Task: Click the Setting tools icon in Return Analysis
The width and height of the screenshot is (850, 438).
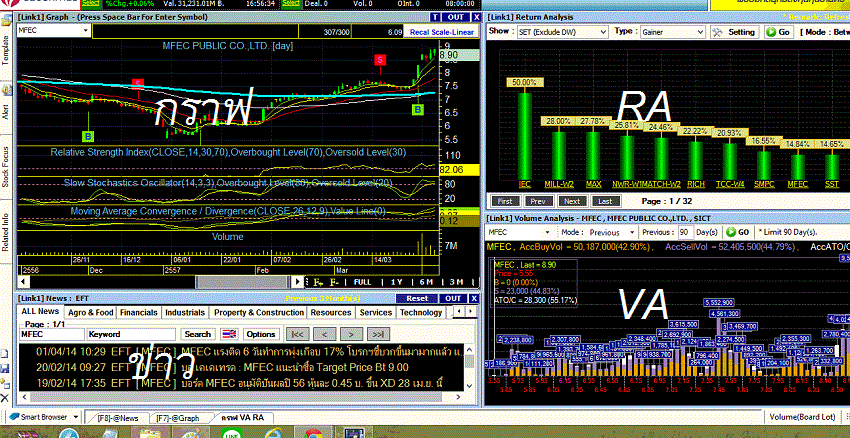Action: click(718, 32)
